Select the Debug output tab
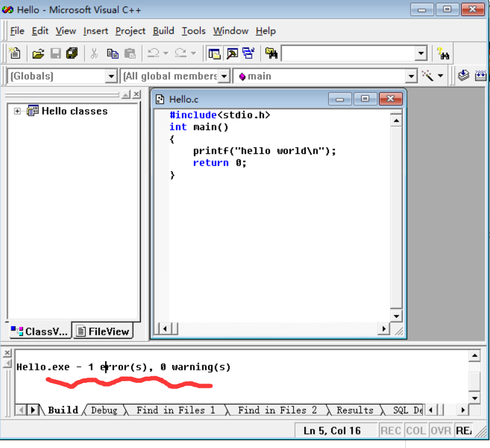 pyautogui.click(x=104, y=410)
